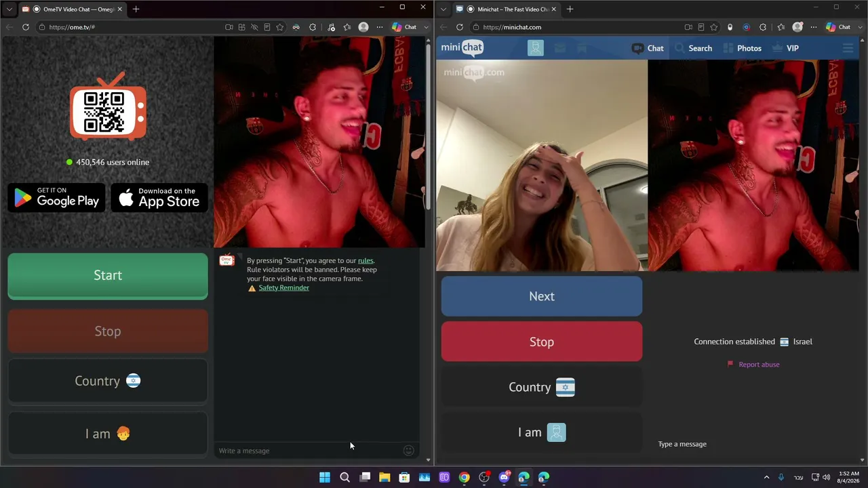Open Favorites list in the Minichat browser window
Image resolution: width=868 pixels, height=488 pixels.
tap(781, 27)
